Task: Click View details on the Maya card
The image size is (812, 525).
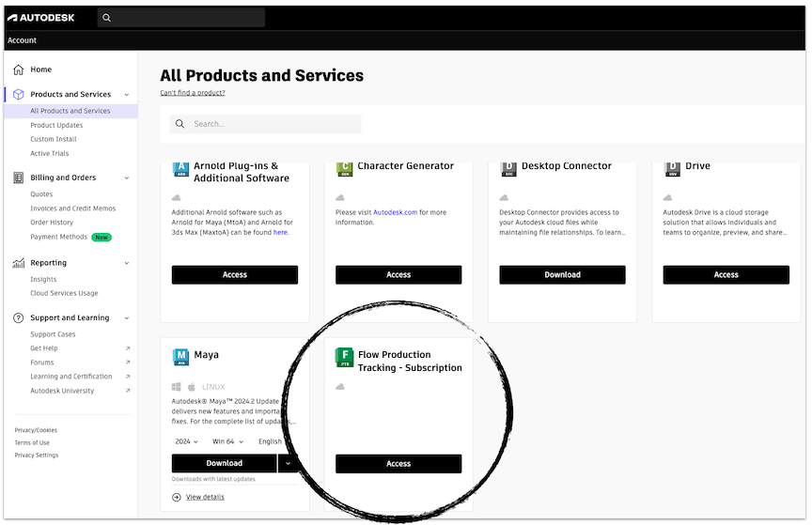Action: pyautogui.click(x=205, y=497)
